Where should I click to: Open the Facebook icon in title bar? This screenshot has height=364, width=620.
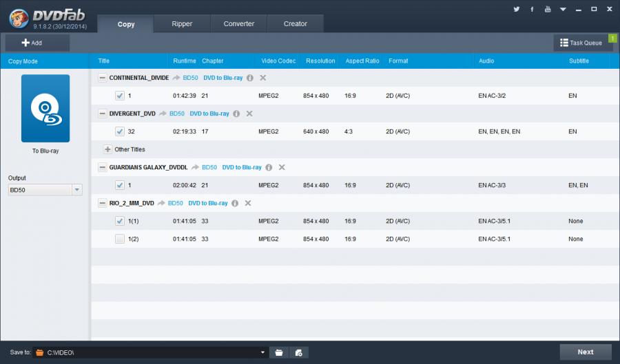532,9
